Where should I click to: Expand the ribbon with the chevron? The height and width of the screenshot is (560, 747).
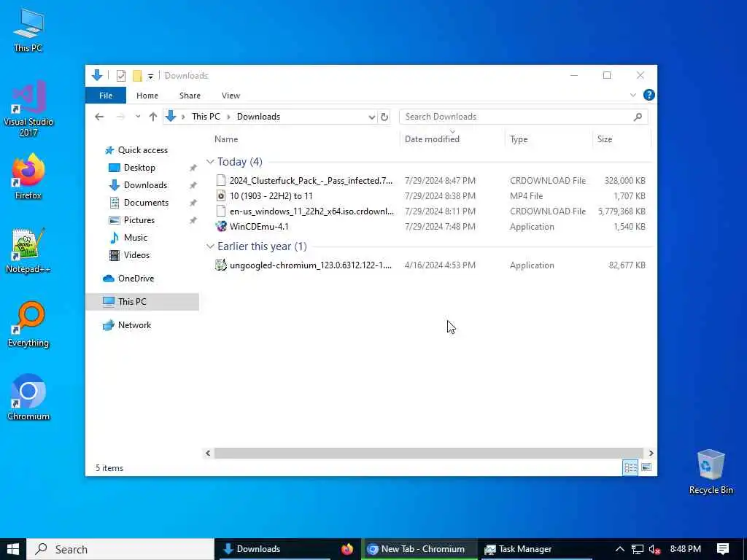pyautogui.click(x=633, y=96)
